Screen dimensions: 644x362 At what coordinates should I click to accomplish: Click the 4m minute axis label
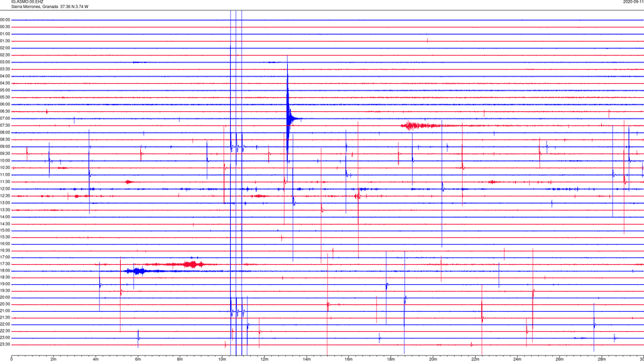96,359
